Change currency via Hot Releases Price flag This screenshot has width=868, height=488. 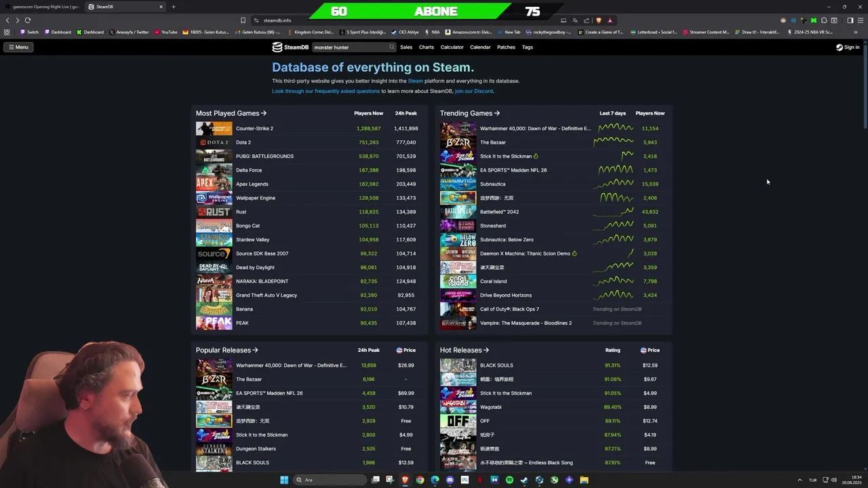click(x=644, y=350)
